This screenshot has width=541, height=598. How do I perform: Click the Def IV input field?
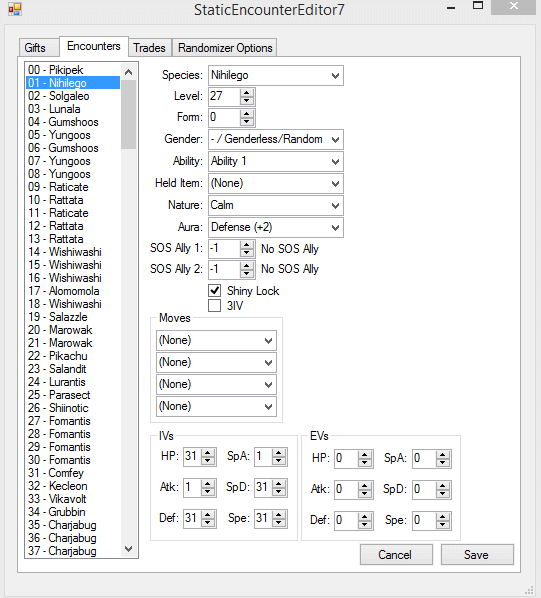pos(193,519)
